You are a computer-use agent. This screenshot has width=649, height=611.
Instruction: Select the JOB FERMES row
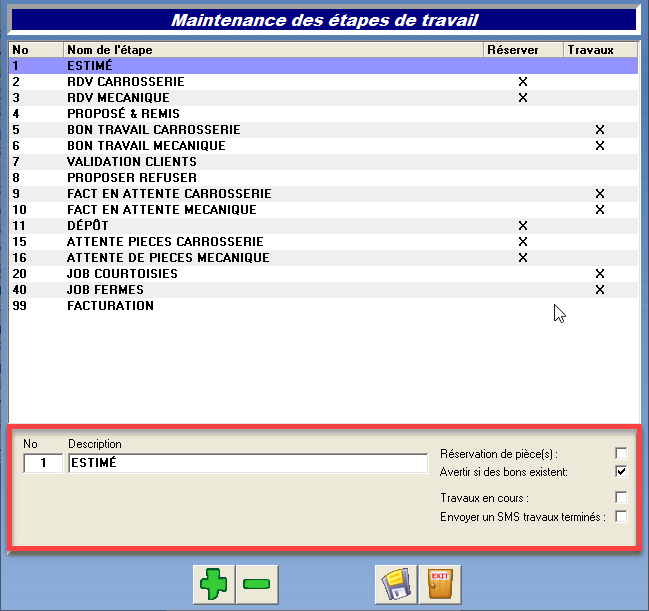click(323, 290)
